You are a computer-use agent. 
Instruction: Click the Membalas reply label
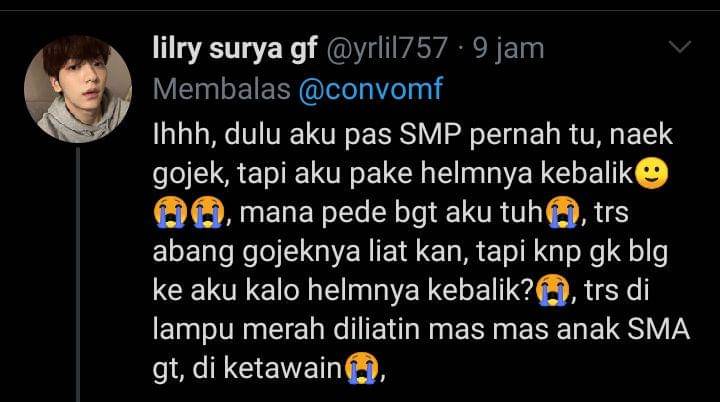(x=221, y=88)
